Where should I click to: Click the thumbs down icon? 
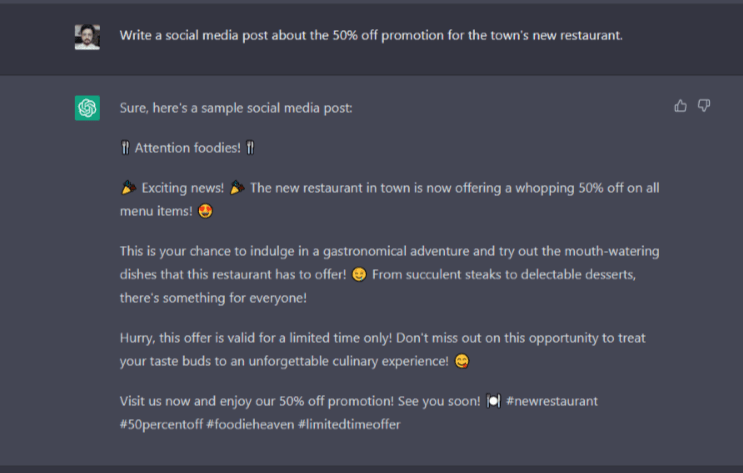(x=704, y=106)
